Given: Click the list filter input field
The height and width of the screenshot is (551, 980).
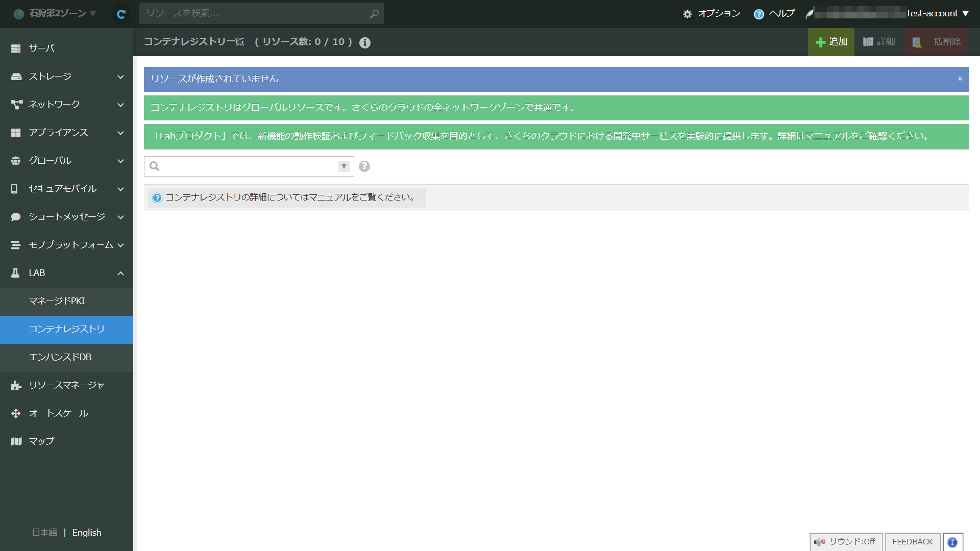Looking at the screenshot, I should [x=249, y=166].
